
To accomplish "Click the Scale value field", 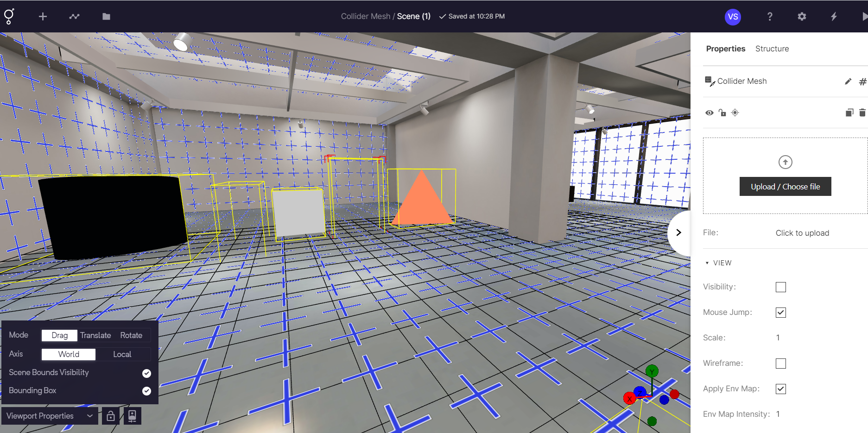I will [x=778, y=338].
